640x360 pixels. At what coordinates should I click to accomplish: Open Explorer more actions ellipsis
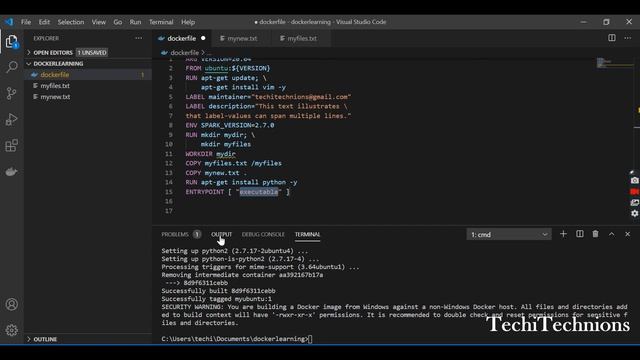pyautogui.click(x=139, y=38)
